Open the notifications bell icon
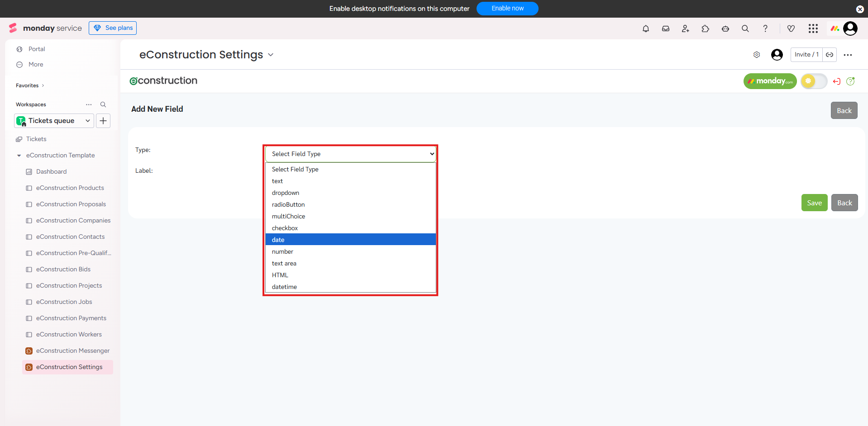This screenshot has height=426, width=868. pyautogui.click(x=645, y=28)
